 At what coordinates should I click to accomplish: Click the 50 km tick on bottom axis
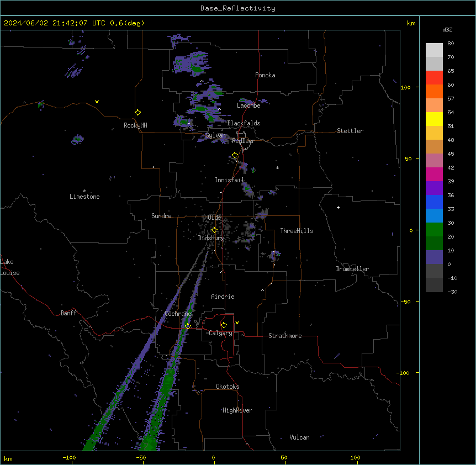point(284,458)
